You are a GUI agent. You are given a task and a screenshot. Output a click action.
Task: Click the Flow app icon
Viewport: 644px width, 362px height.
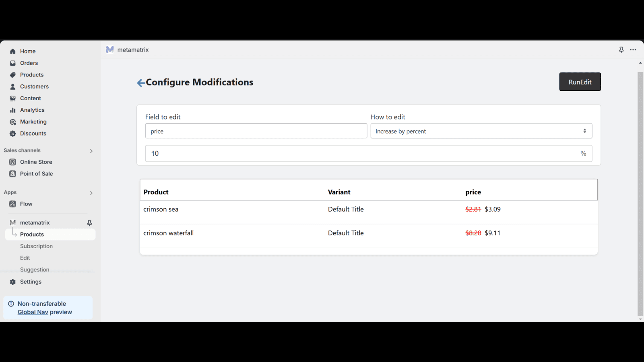click(x=13, y=204)
